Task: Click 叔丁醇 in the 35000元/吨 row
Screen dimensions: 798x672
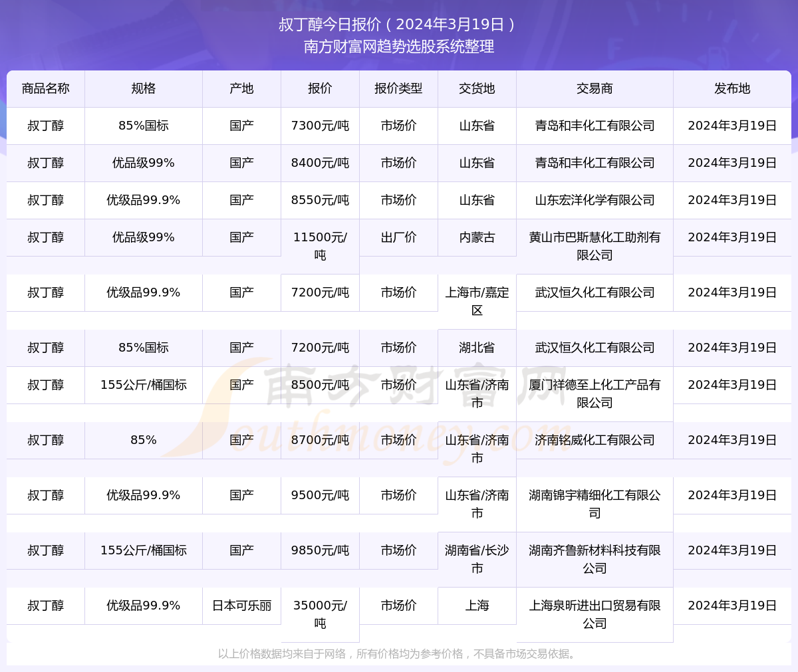Action: pos(45,606)
